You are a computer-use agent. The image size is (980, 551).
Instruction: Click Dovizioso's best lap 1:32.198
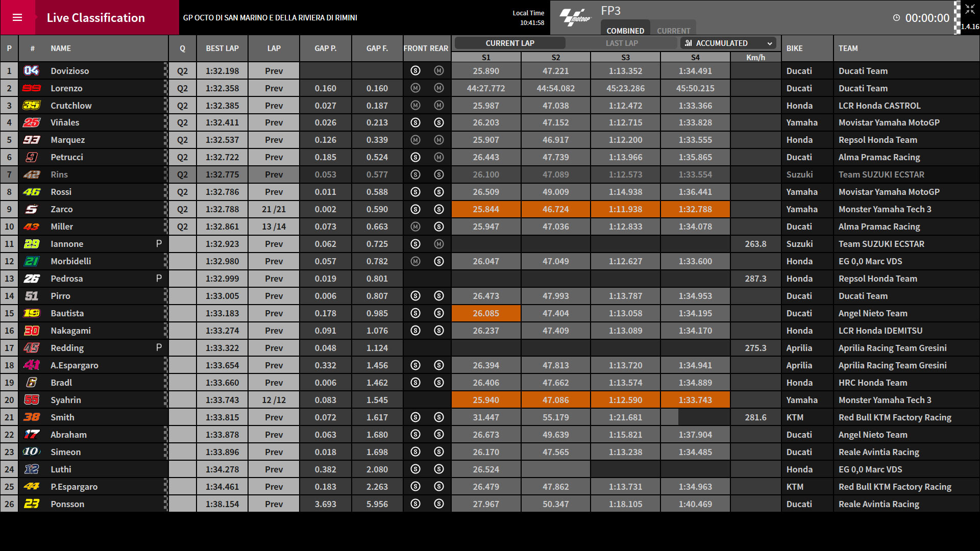[x=222, y=71]
